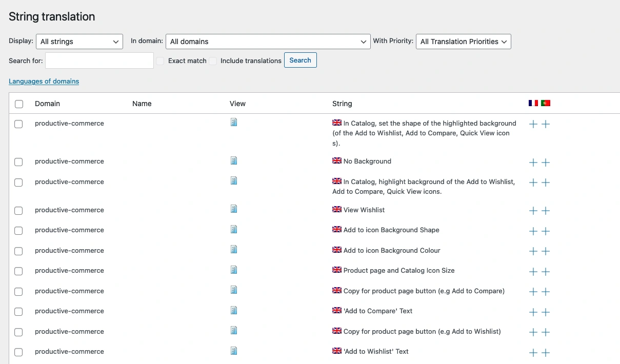This screenshot has width=620, height=364.
Task: Select checkbox for 'No Background' row
Action: [x=18, y=162]
